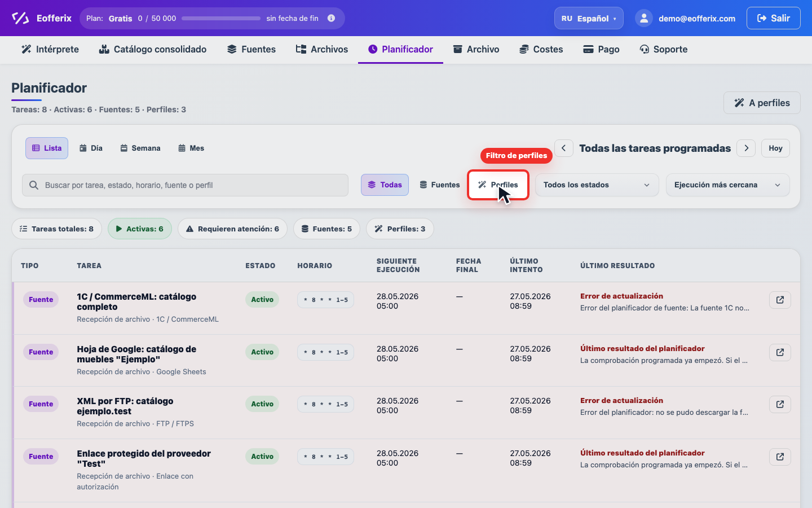812x508 pixels.
Task: Filter by Requieren atención: 6 chip
Action: click(232, 229)
